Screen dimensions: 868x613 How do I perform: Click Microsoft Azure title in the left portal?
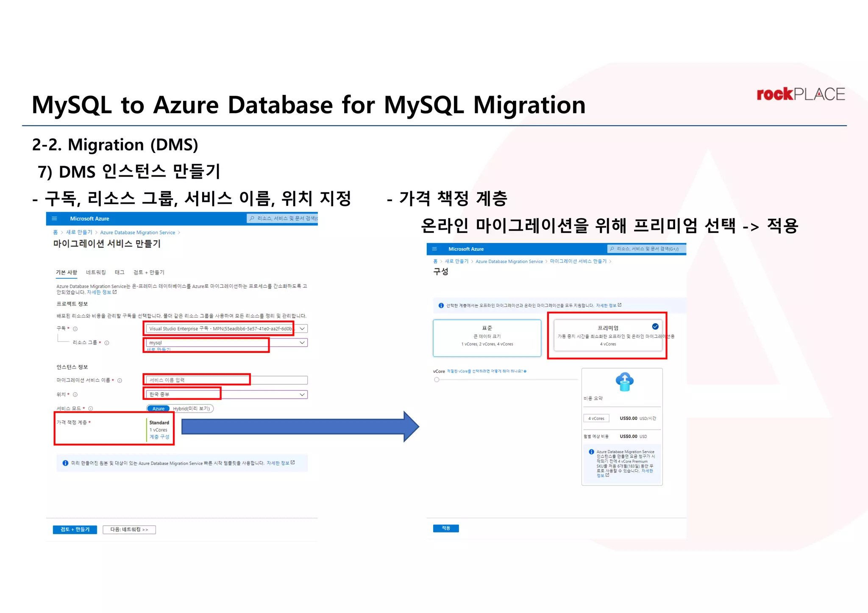pyautogui.click(x=89, y=219)
